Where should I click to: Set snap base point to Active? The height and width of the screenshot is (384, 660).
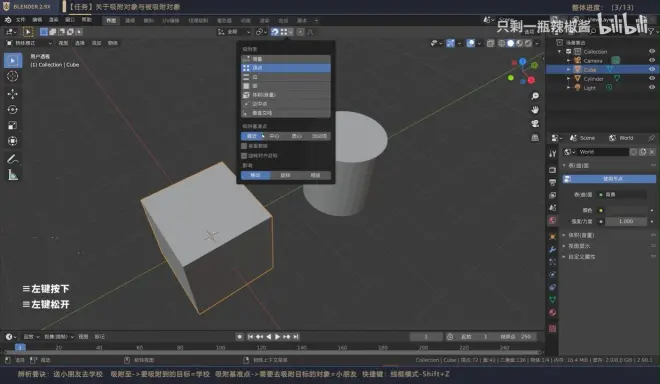tap(319, 136)
